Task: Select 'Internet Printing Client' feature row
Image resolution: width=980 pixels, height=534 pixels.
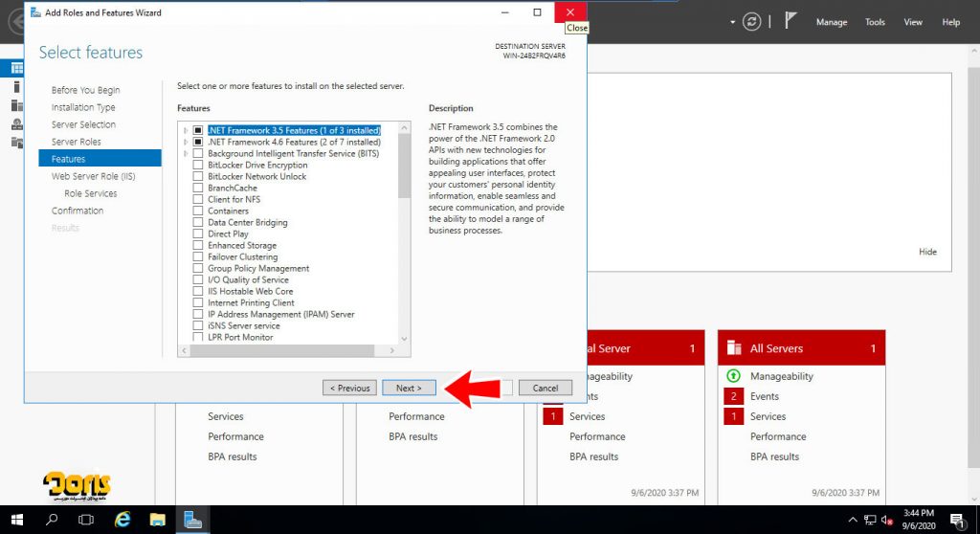Action: (x=251, y=302)
